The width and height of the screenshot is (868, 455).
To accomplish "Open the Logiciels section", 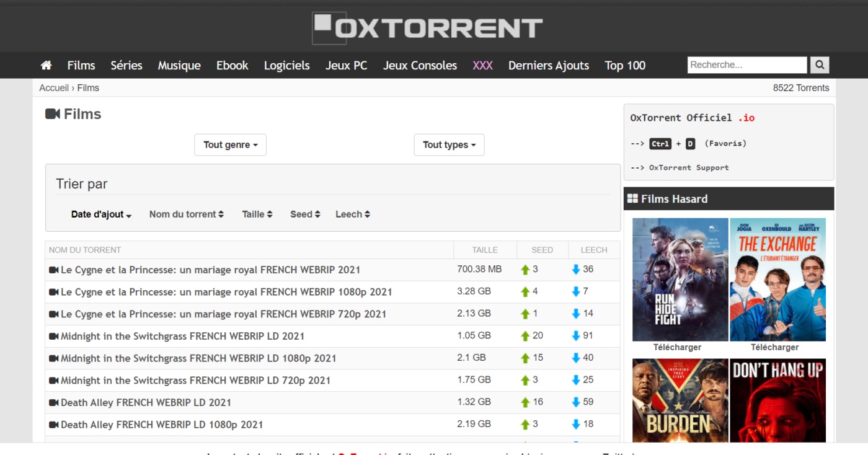I will pyautogui.click(x=287, y=65).
